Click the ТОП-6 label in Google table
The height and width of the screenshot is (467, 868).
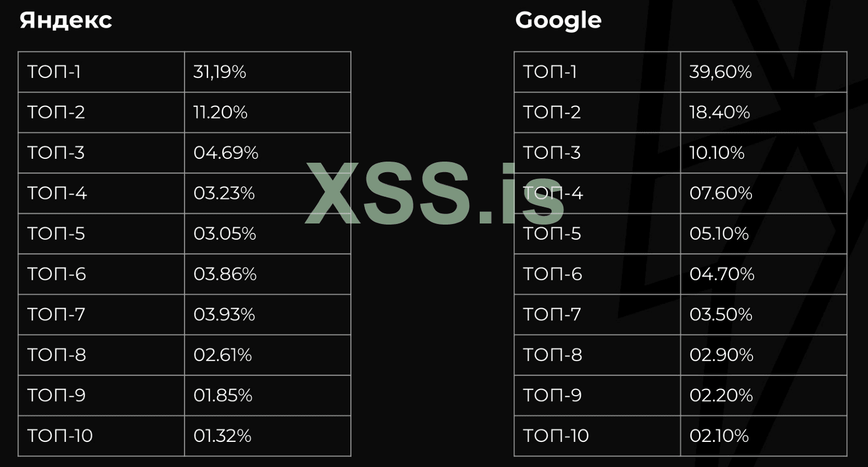552,274
